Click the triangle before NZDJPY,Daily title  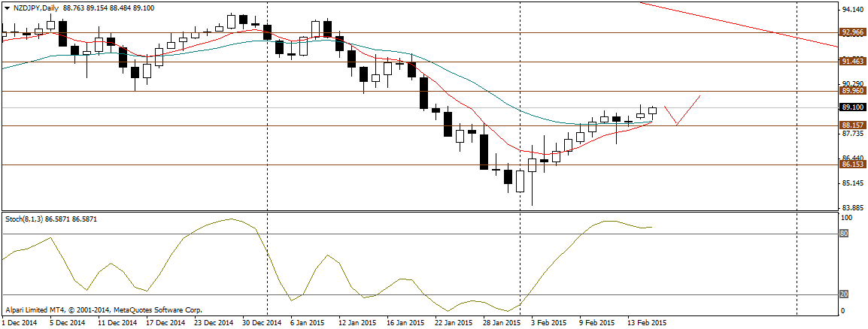coord(6,8)
